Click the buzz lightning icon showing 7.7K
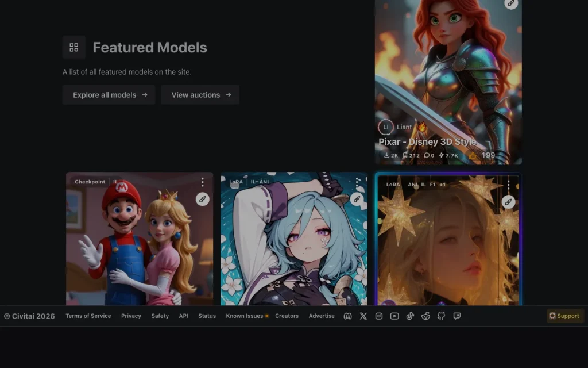This screenshot has height=368, width=588. [x=442, y=155]
